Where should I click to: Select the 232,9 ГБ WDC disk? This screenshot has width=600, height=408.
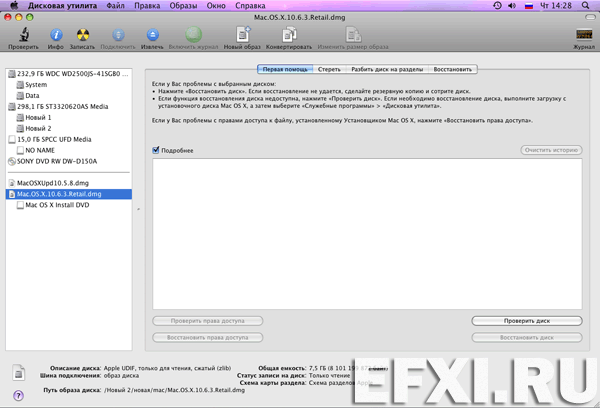pyautogui.click(x=69, y=73)
